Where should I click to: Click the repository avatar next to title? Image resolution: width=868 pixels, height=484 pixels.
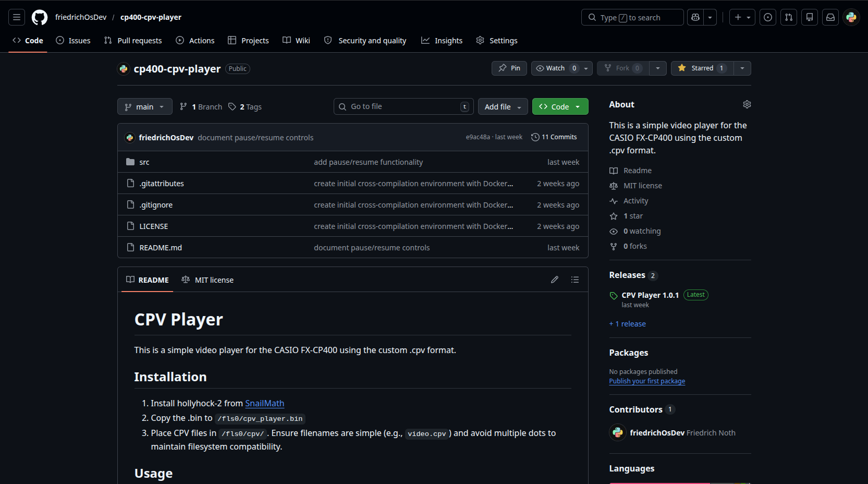pyautogui.click(x=124, y=69)
